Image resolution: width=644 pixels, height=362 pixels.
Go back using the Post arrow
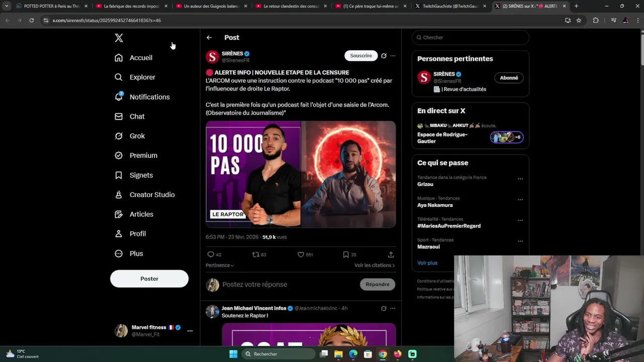coord(209,38)
